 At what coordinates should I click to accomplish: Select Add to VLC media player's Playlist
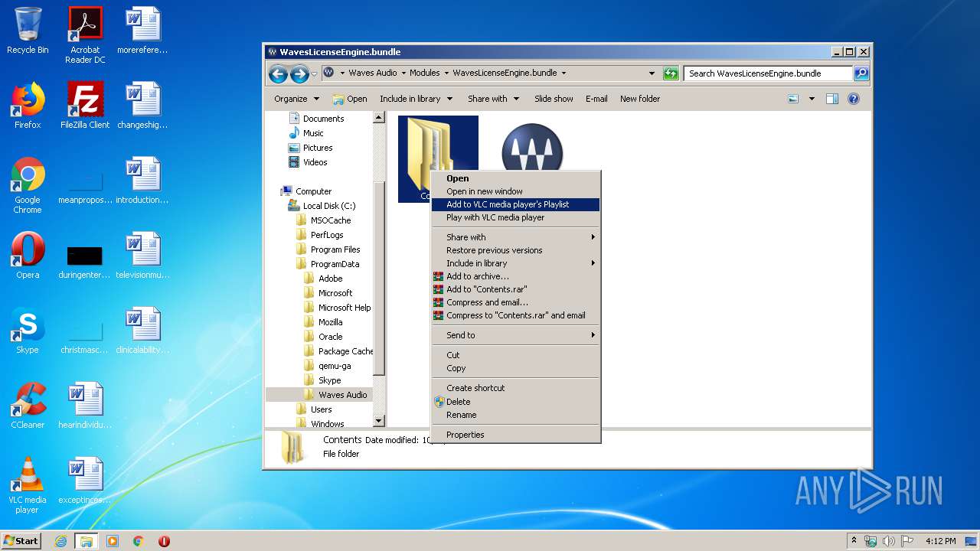(x=508, y=204)
